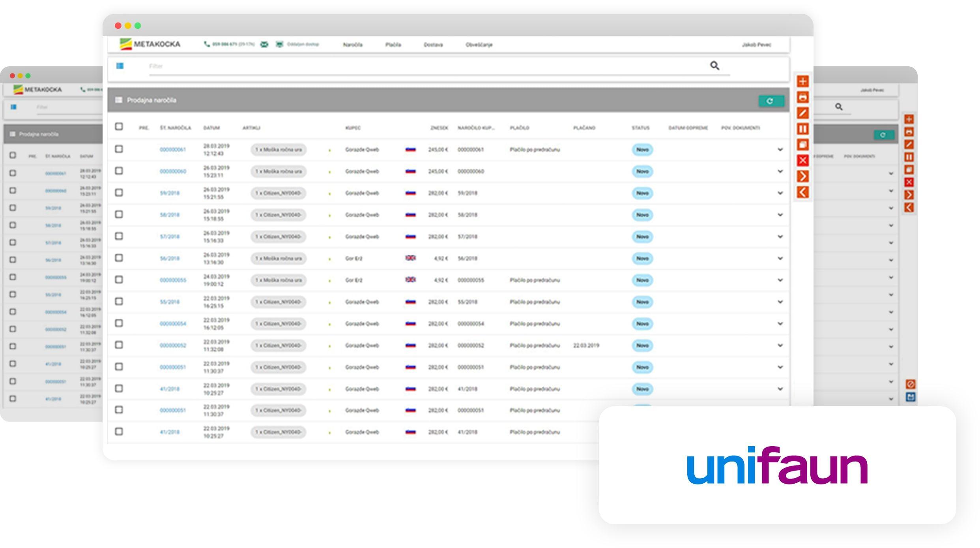
Task: Expand the row chevron for order 000000055
Action: (780, 280)
